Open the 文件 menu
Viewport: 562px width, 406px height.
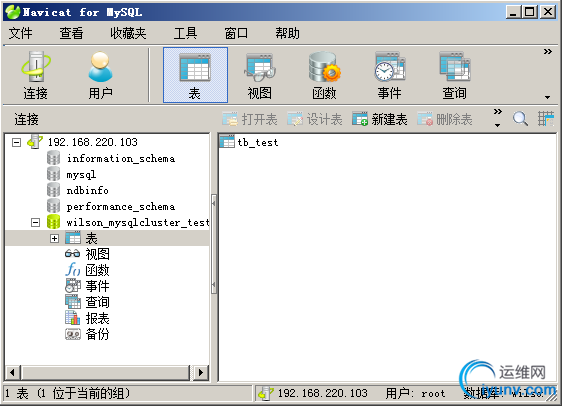point(20,33)
